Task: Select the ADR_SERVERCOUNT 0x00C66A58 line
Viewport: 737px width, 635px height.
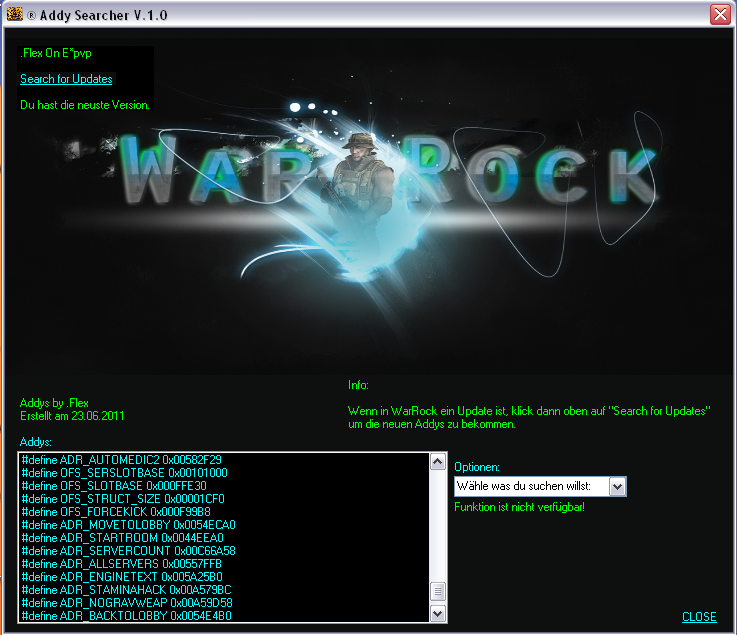Action: click(x=128, y=551)
